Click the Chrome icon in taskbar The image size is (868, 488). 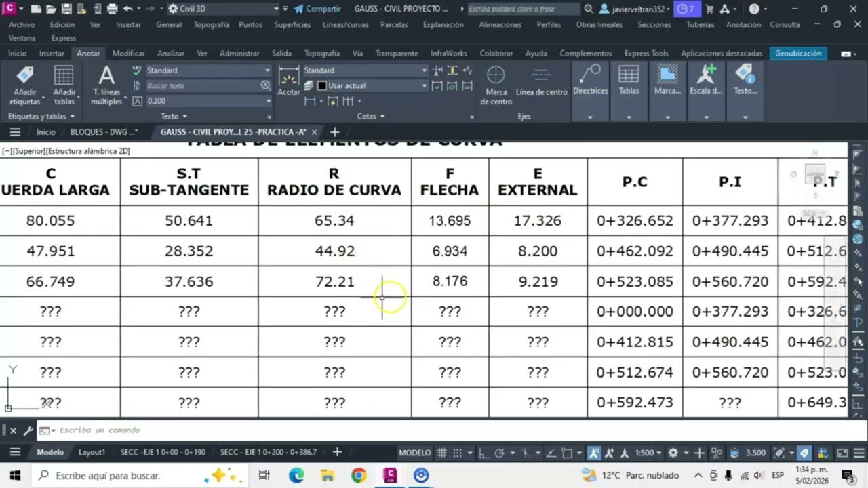tap(359, 475)
